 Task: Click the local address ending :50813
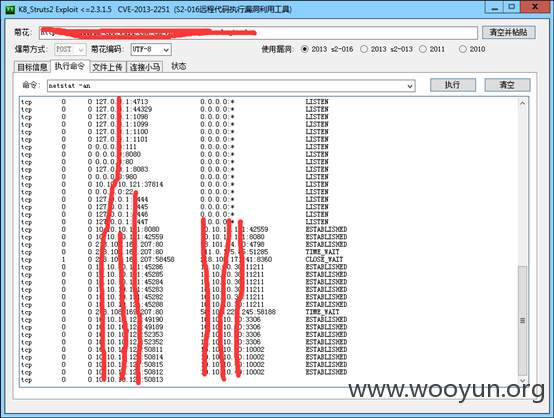pos(129,380)
